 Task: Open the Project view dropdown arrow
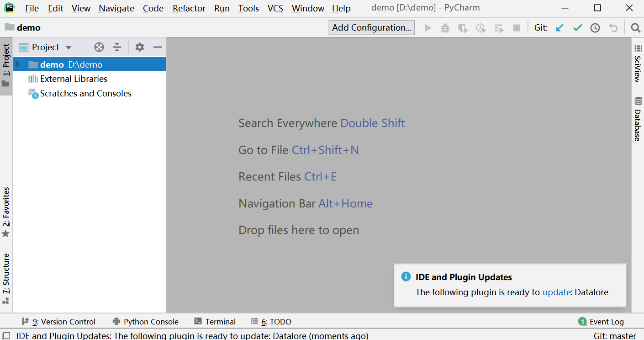(69, 48)
